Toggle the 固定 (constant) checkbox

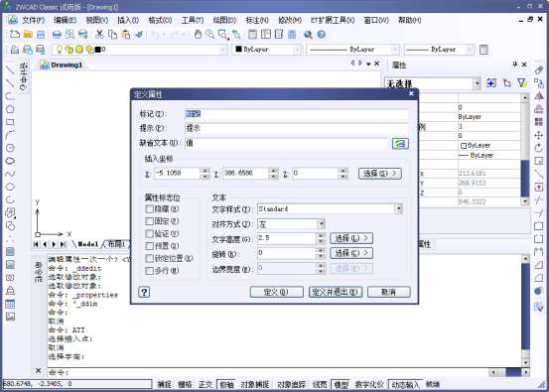tap(150, 221)
